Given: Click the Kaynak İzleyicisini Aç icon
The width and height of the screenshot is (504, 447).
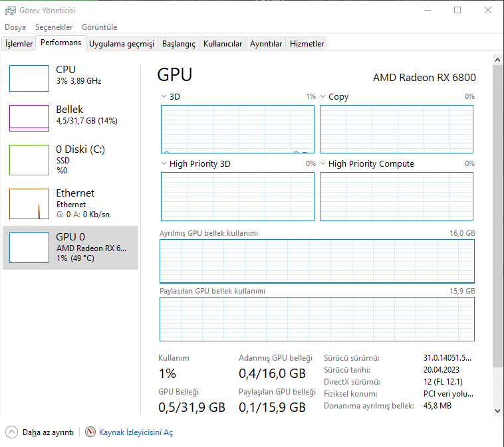Looking at the screenshot, I should point(90,432).
